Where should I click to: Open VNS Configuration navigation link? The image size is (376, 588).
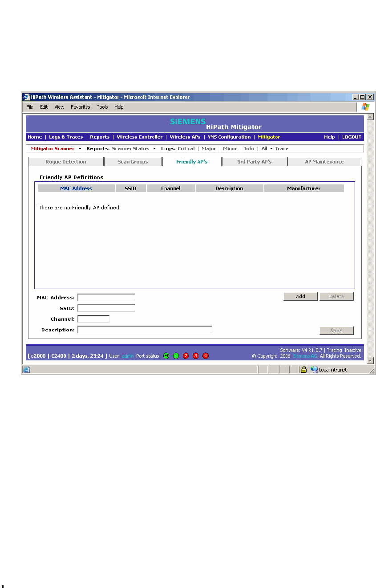(229, 137)
